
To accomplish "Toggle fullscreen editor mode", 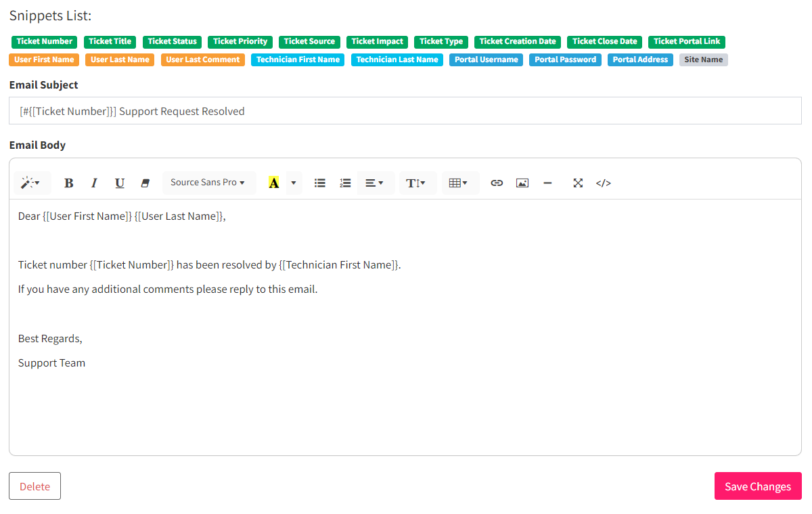I will [x=578, y=183].
